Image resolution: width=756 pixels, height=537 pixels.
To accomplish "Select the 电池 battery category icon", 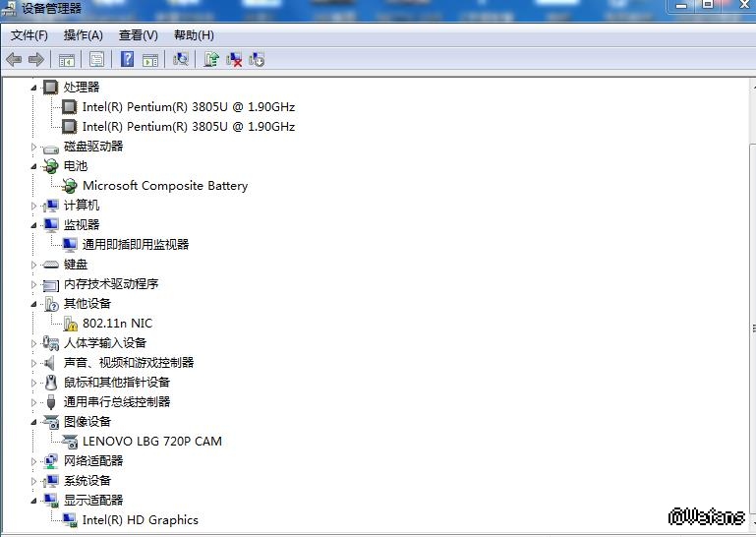I will (x=50, y=166).
